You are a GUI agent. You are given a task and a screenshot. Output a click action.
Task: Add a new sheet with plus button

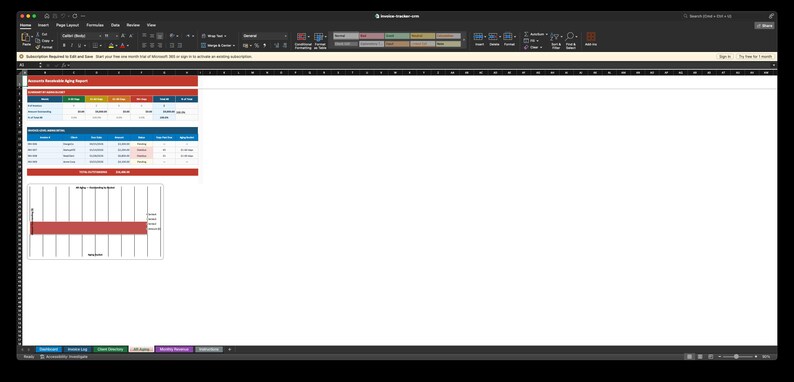[x=229, y=350]
